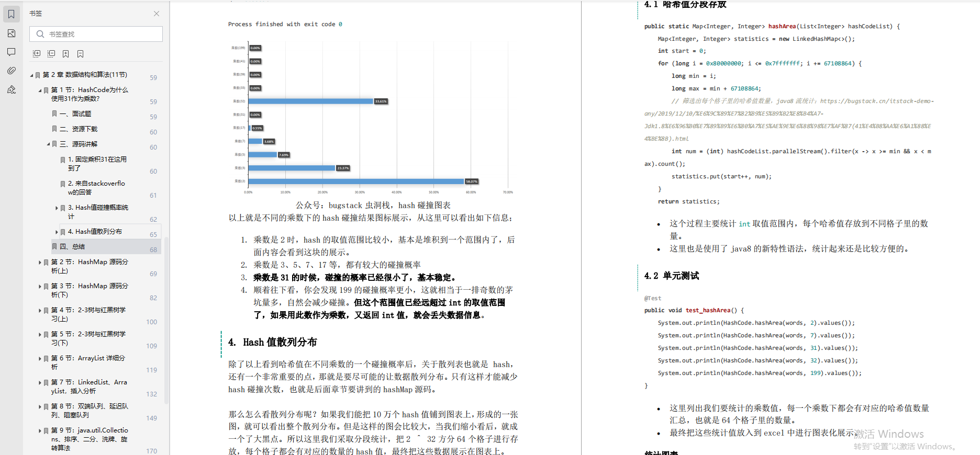
Task: Open bookmark 第 4 节 2-3树与红黑树学习(上)
Action: click(x=88, y=314)
